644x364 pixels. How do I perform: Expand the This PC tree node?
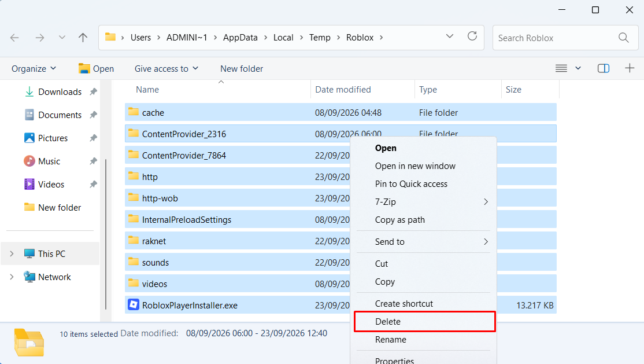coord(12,254)
